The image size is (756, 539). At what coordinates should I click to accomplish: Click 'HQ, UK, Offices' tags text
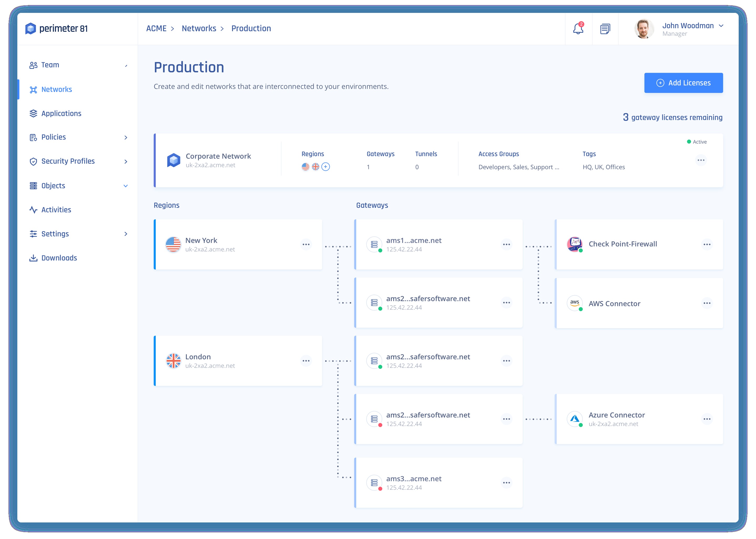pyautogui.click(x=603, y=167)
